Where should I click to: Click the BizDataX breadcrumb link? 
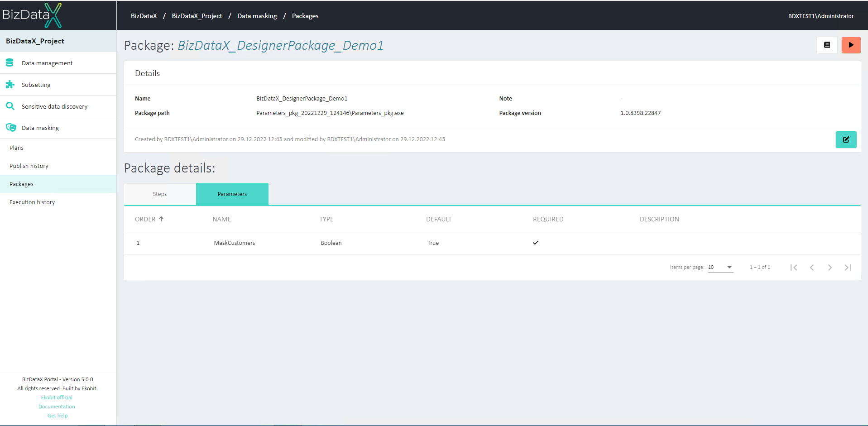pos(144,16)
